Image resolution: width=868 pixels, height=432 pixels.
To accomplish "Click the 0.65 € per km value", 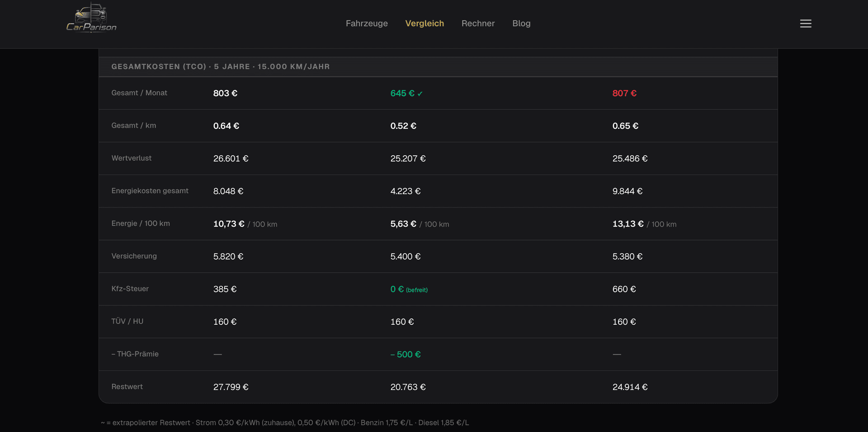I will click(x=625, y=126).
